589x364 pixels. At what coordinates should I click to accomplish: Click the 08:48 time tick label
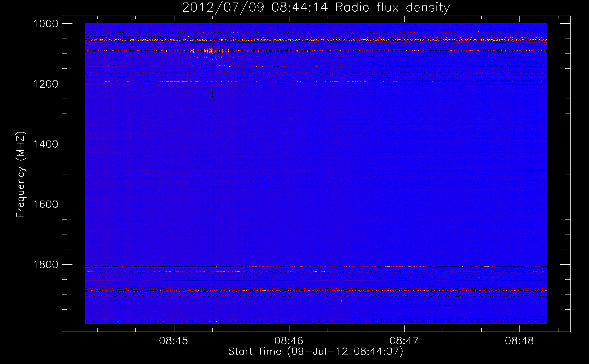[519, 341]
